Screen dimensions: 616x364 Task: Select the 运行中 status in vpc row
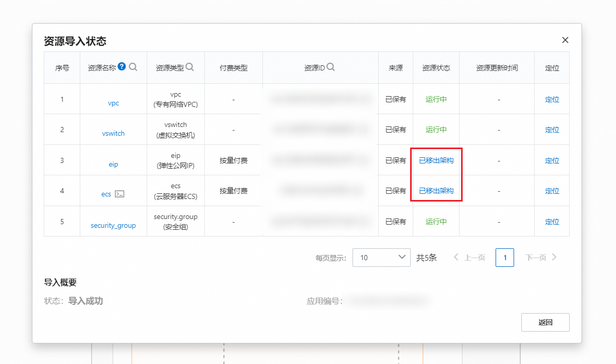[x=436, y=100]
